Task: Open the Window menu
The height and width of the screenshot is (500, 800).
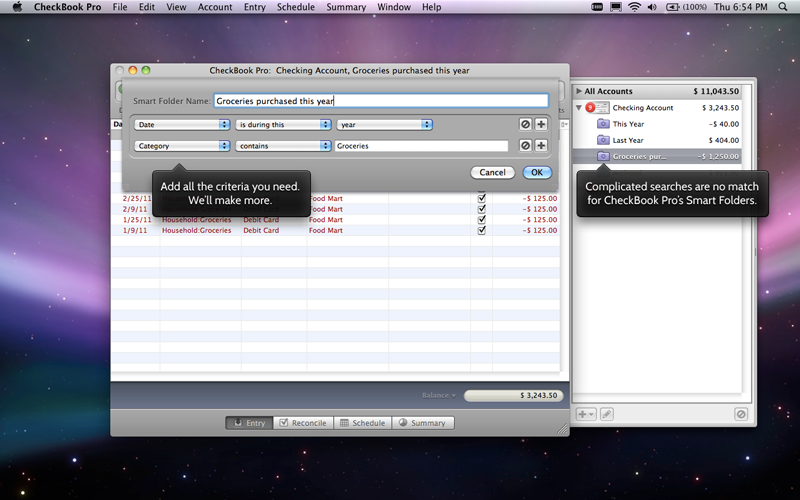Action: (x=394, y=7)
